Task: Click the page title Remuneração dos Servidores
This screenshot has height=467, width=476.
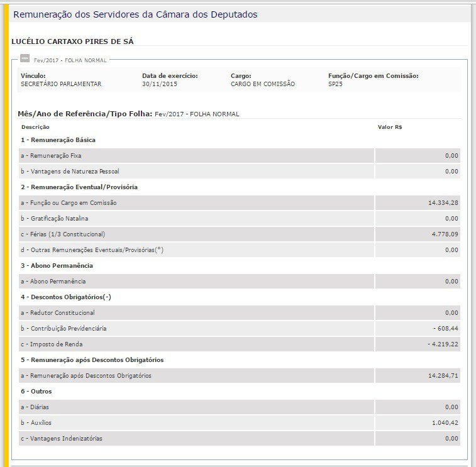Action: tap(135, 14)
